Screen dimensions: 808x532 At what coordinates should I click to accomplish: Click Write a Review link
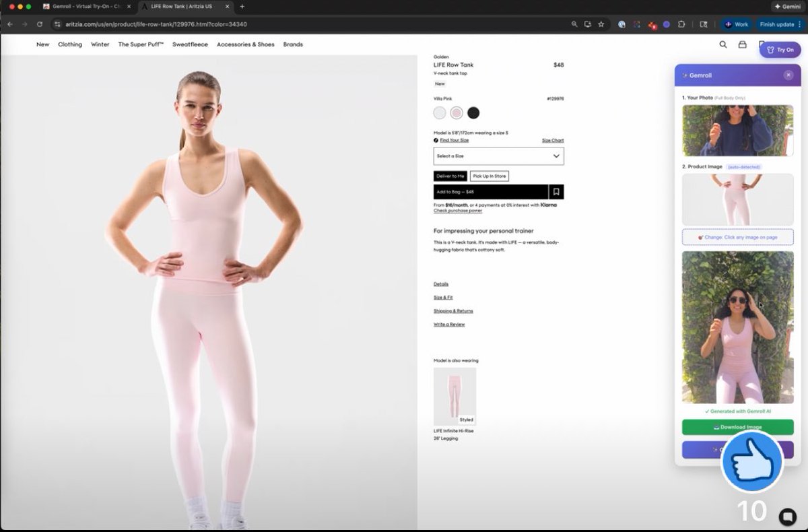(x=449, y=325)
